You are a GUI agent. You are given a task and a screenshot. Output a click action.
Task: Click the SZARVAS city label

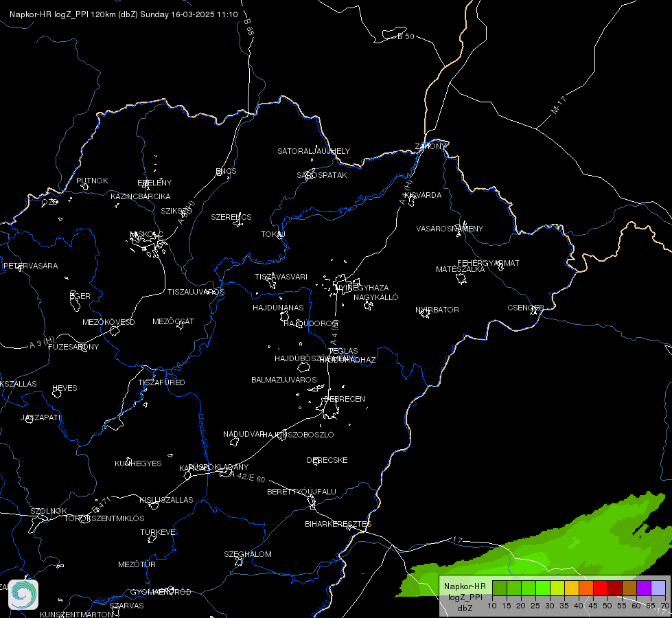[126, 606]
